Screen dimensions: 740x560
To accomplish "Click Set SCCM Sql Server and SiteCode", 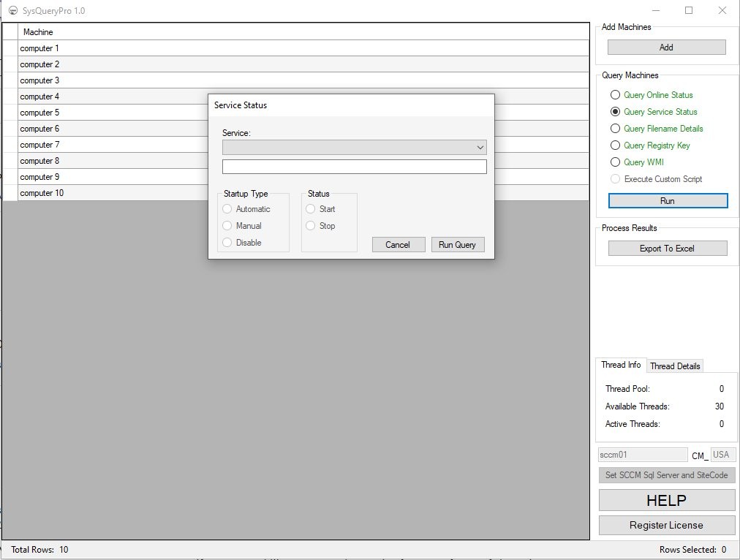I will pos(667,475).
